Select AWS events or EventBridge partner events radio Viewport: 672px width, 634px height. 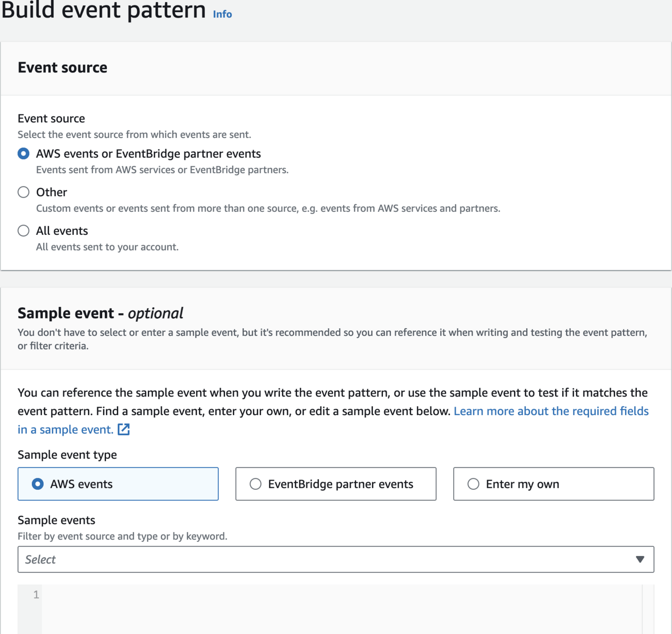point(23,154)
